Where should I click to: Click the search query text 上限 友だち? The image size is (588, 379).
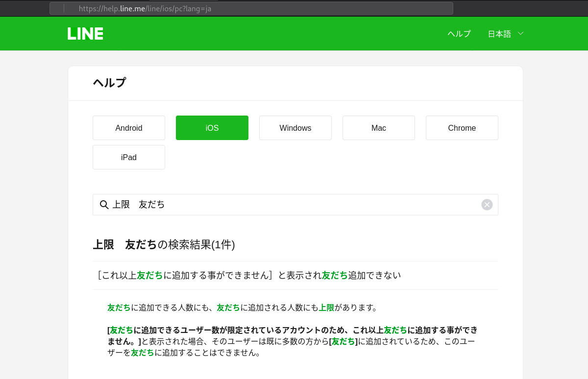(139, 204)
